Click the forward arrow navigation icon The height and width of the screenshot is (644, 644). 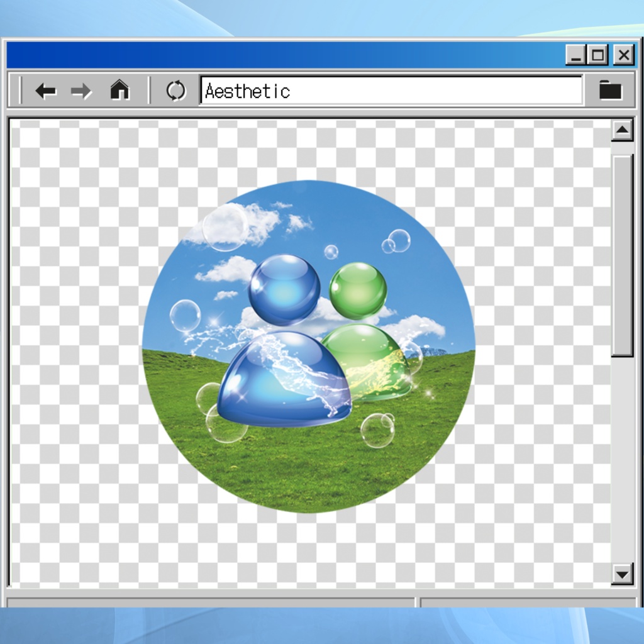pyautogui.click(x=81, y=91)
